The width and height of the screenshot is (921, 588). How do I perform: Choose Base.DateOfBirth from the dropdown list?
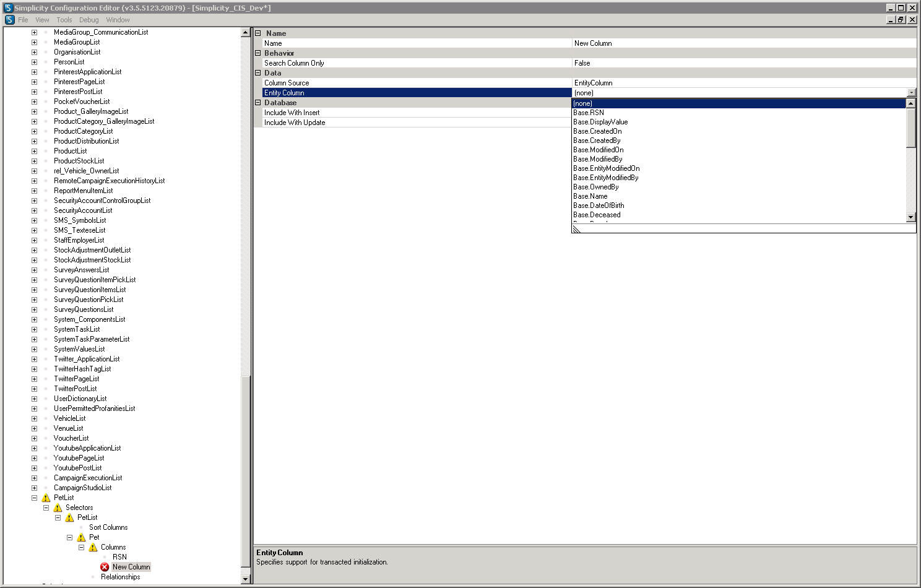click(x=738, y=205)
